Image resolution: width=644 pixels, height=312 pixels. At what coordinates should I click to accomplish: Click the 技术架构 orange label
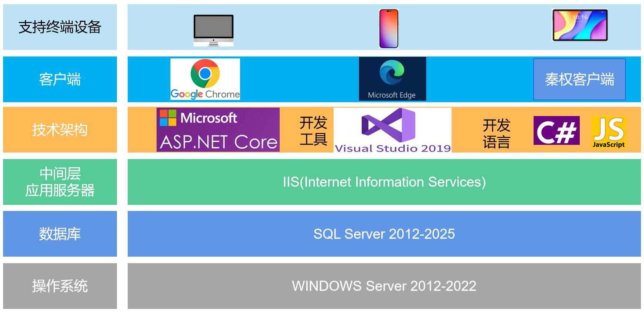click(60, 130)
